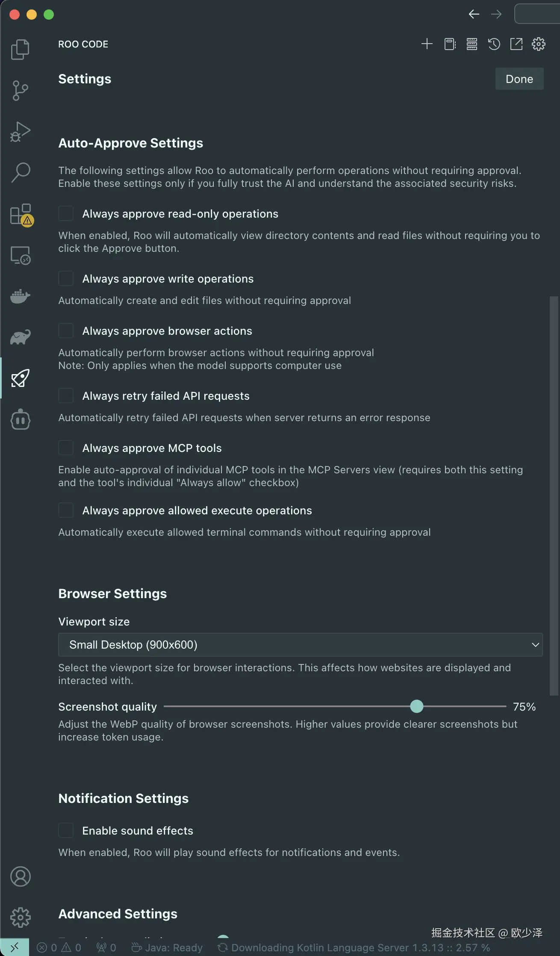Open the MCP servers panel icon

(472, 44)
